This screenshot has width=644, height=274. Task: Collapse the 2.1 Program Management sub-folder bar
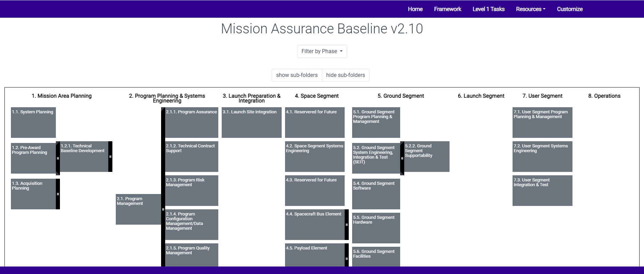[163, 209]
